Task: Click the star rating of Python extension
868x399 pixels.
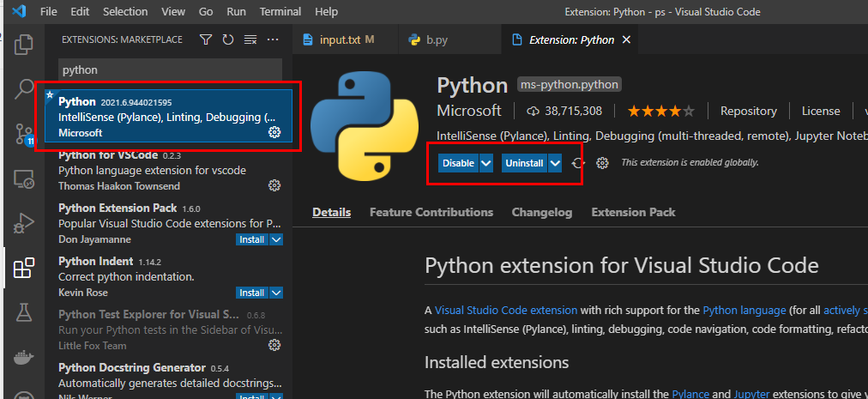Action: (x=660, y=112)
